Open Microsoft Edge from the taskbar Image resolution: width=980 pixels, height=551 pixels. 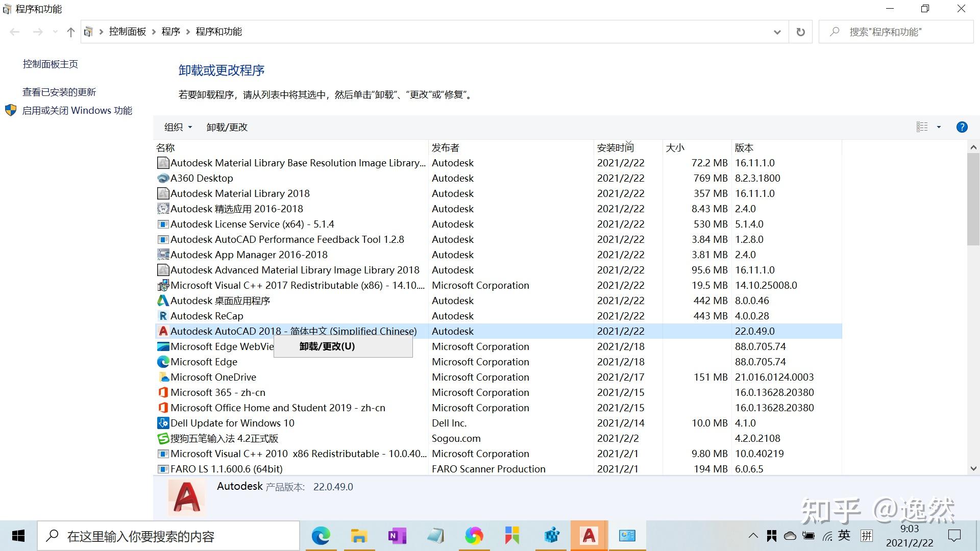[321, 536]
